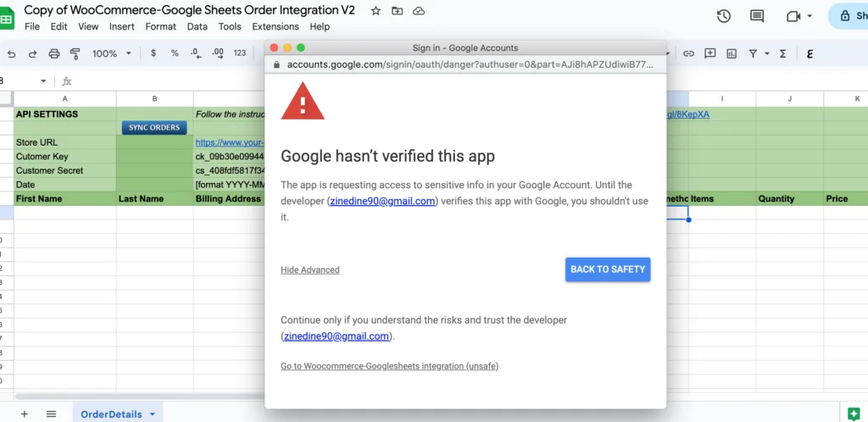
Task: Click the horizontal scrollbar of the sheet
Action: point(140,396)
